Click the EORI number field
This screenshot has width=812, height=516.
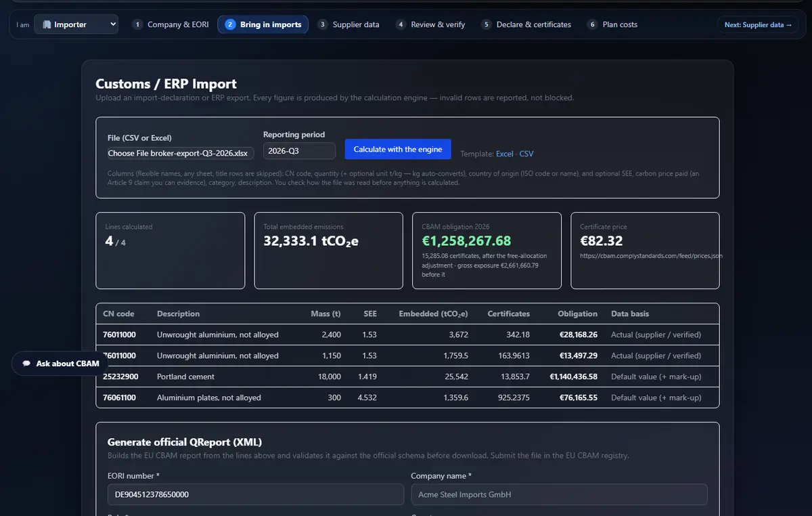pyautogui.click(x=256, y=494)
